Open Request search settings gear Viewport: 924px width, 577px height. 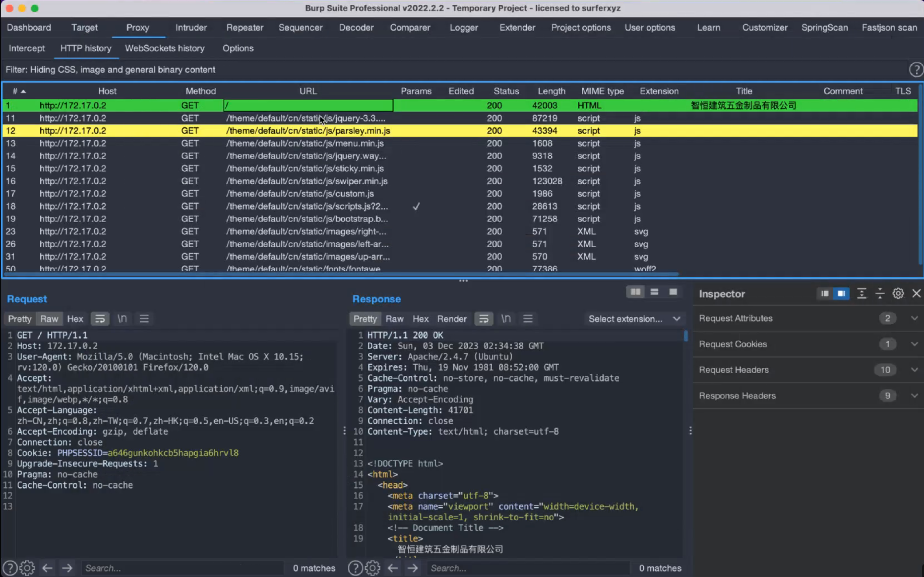27,568
